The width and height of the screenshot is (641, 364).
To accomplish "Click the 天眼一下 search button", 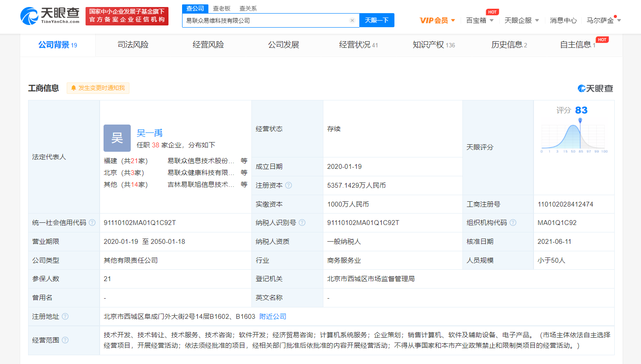I will (x=376, y=21).
